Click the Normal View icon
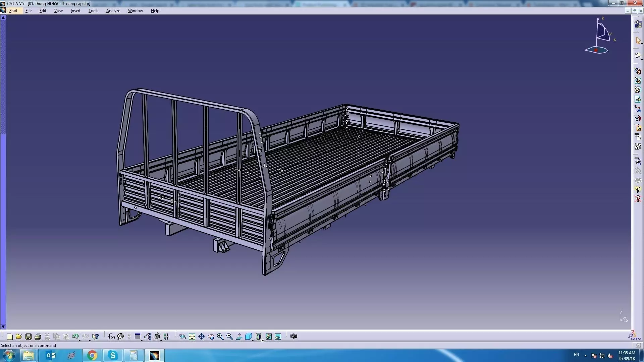The width and height of the screenshot is (644, 362). pyautogui.click(x=239, y=337)
